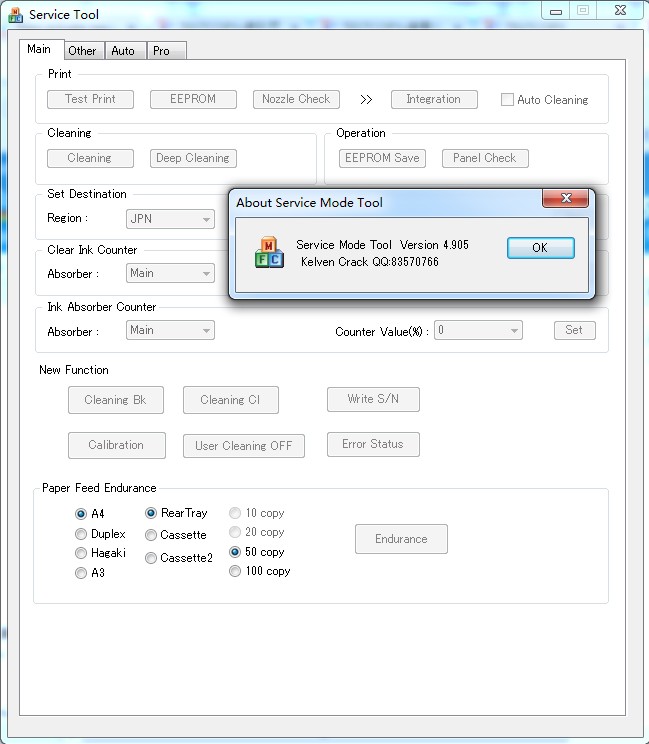649x744 pixels.
Task: Click the MFC icon in About dialog
Action: pos(270,253)
